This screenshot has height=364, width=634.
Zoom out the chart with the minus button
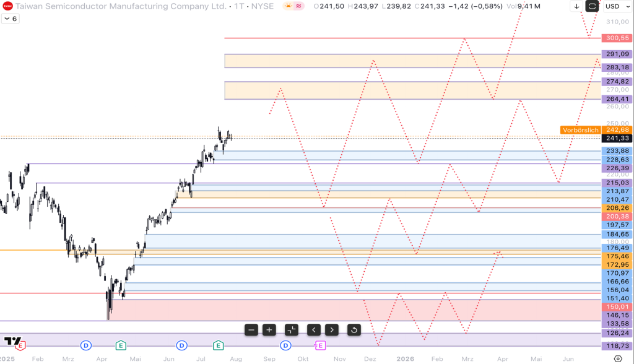coord(251,330)
